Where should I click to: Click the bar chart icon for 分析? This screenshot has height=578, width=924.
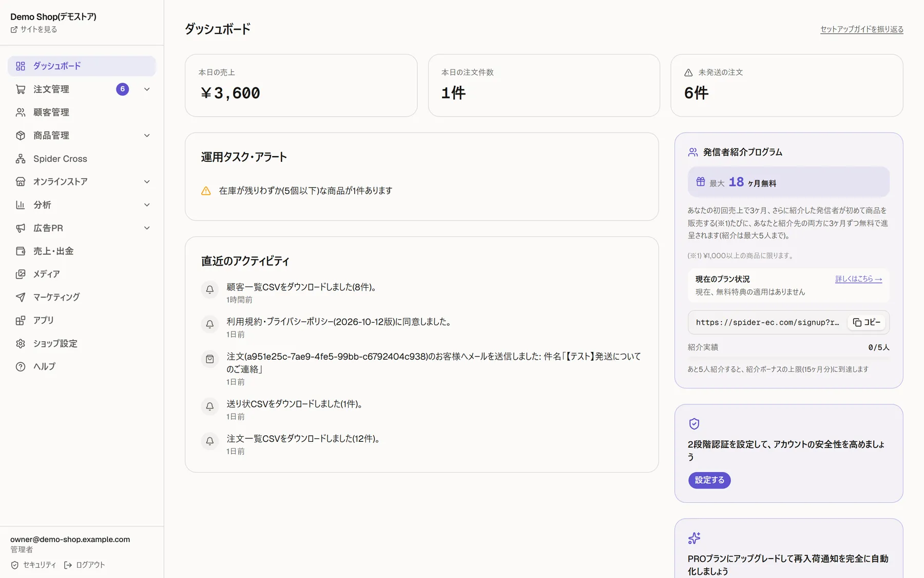[x=21, y=205]
